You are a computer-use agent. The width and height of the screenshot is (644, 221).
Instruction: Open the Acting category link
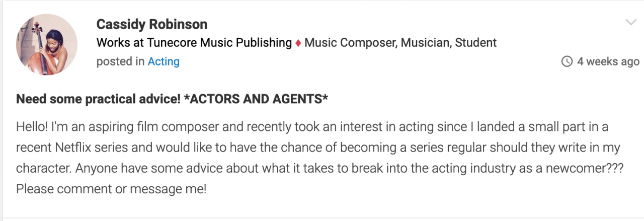[164, 61]
